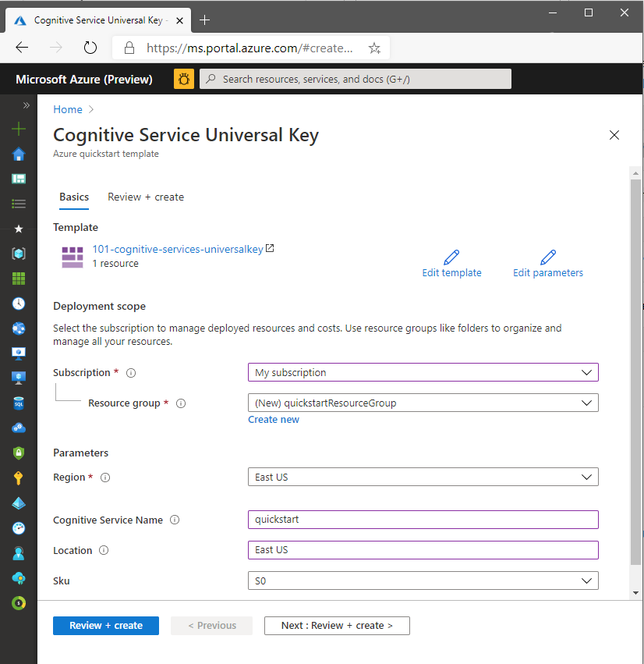The height and width of the screenshot is (664, 644).
Task: Open the Subscription dropdown
Action: [x=423, y=373]
